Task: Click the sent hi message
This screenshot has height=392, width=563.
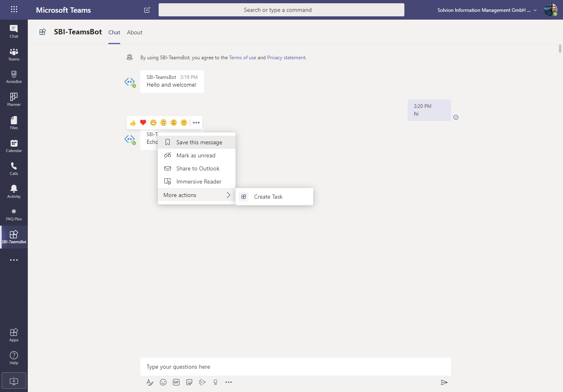Action: 429,110
